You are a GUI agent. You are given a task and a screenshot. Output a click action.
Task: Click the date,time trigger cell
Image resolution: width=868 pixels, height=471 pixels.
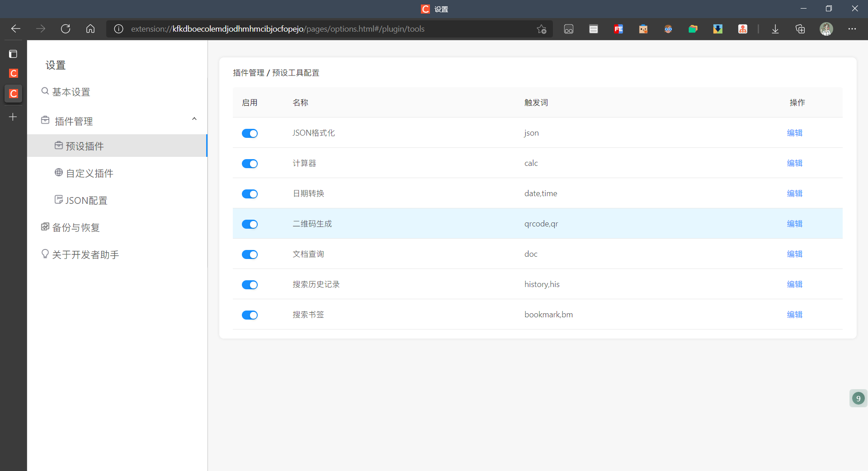pyautogui.click(x=541, y=193)
